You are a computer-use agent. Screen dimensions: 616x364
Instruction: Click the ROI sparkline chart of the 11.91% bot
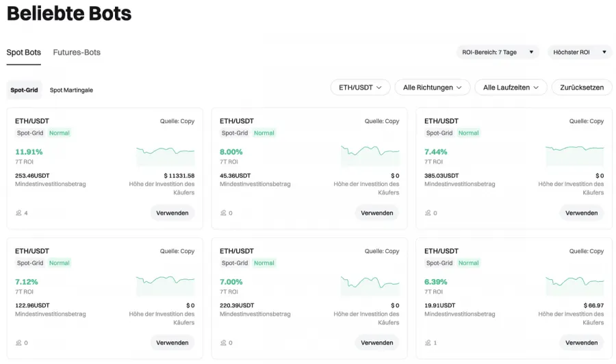(x=166, y=156)
